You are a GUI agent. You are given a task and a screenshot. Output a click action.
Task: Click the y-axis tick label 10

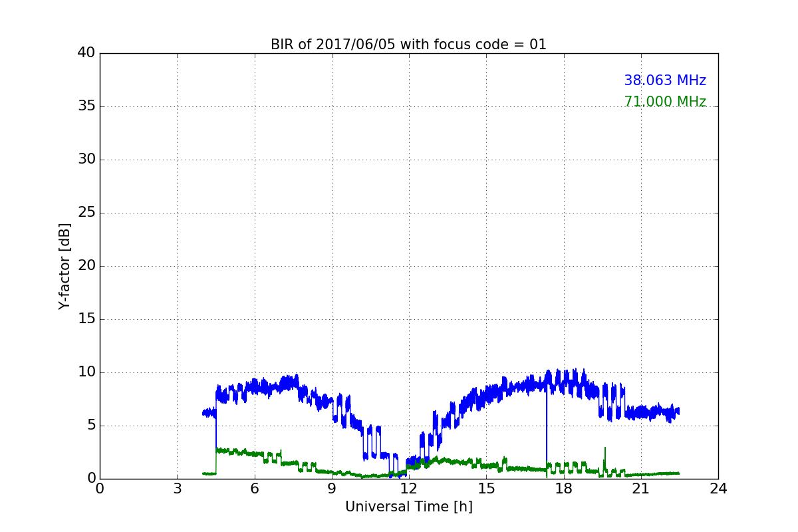(86, 372)
